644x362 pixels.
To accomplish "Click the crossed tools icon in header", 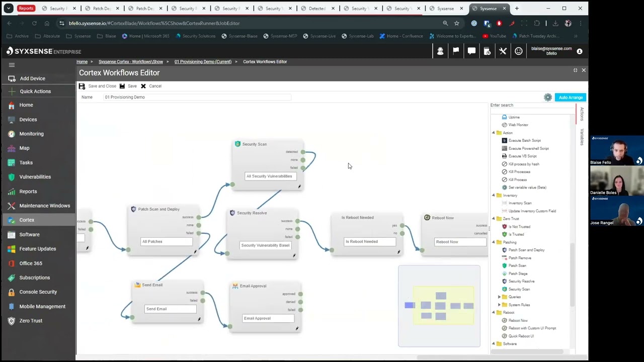I will pos(503,51).
